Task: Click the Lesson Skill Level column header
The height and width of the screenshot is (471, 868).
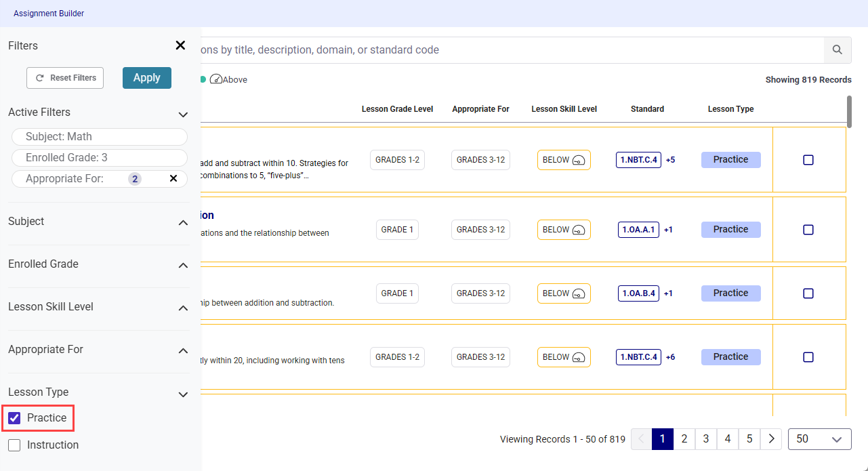Action: [x=564, y=109]
